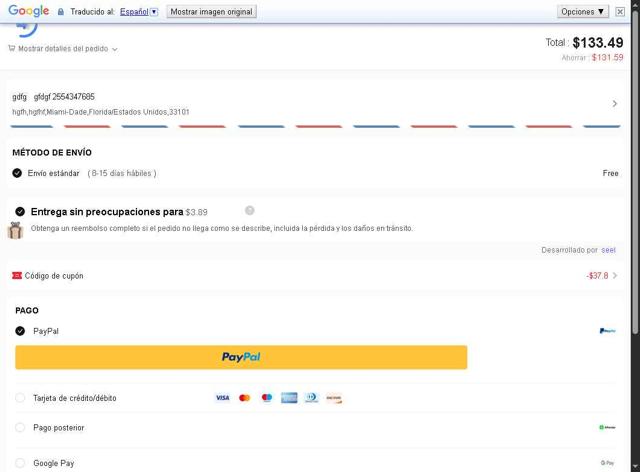This screenshot has height=472, width=640.
Task: Click the Ahorrar $131.59 savings text
Action: [592, 58]
